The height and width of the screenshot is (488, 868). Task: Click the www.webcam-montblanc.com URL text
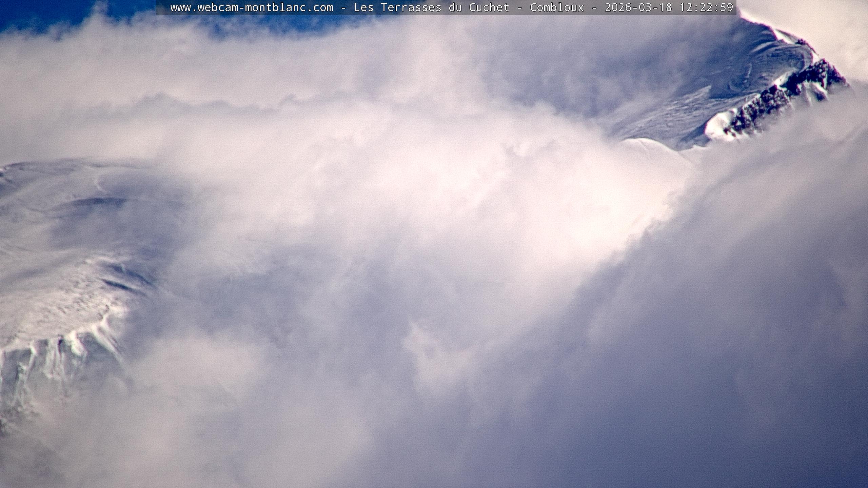252,7
